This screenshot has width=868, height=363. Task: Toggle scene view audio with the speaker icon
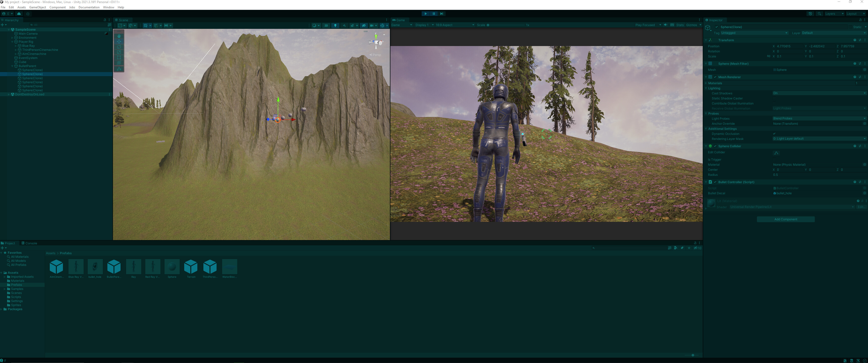pyautogui.click(x=344, y=25)
